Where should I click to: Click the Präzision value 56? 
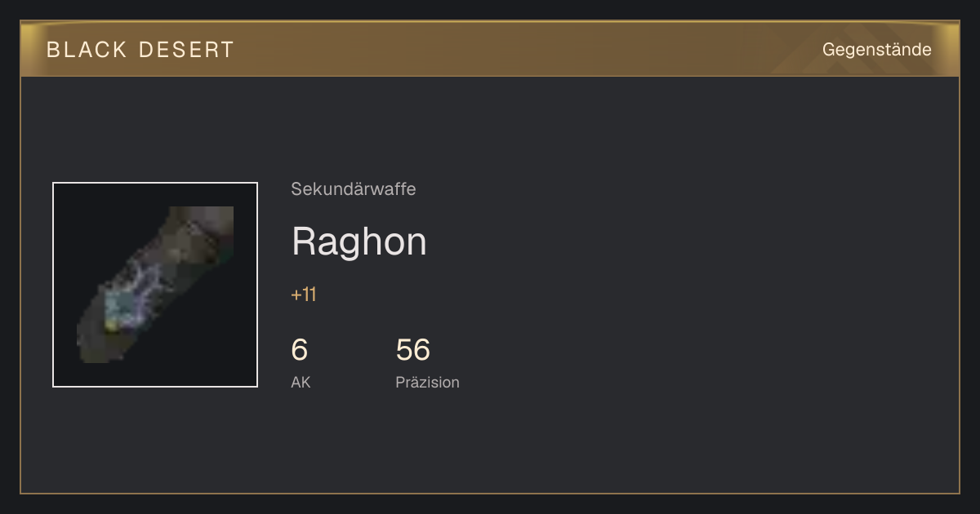click(412, 350)
